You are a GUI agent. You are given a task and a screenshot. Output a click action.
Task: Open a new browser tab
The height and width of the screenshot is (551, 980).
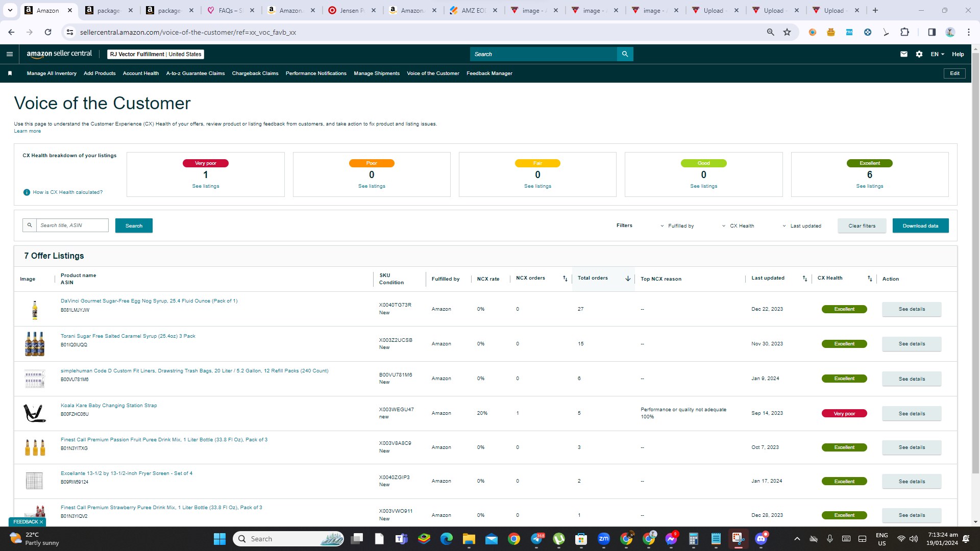[875, 10]
